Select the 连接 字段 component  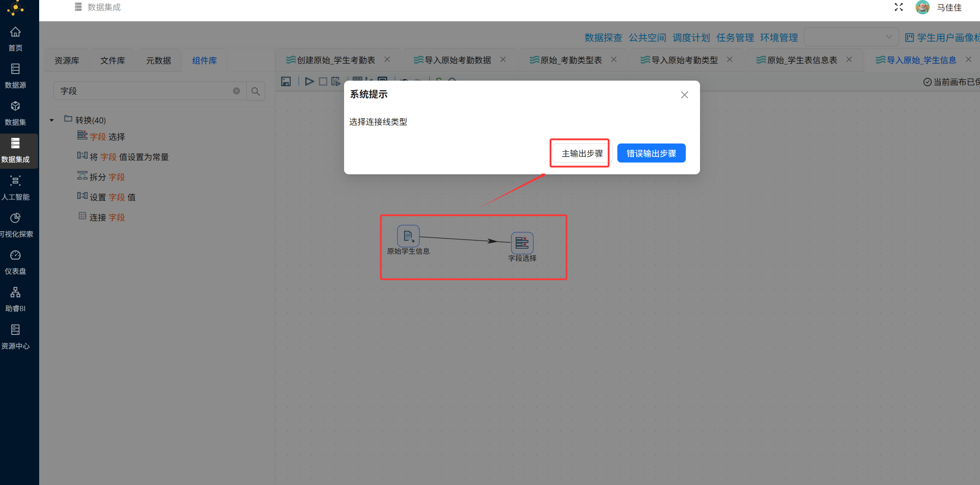pos(102,217)
